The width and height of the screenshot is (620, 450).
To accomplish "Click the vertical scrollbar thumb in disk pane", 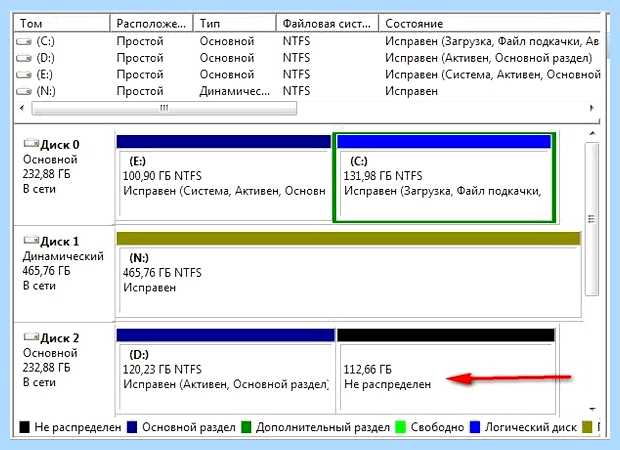I will point(592,219).
